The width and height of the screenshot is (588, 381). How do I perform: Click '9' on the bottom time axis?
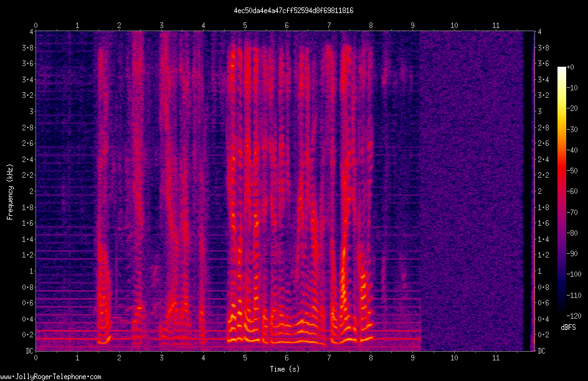412,358
